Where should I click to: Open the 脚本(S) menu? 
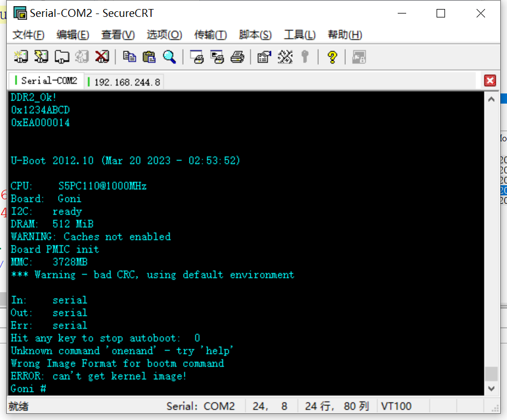(x=255, y=34)
